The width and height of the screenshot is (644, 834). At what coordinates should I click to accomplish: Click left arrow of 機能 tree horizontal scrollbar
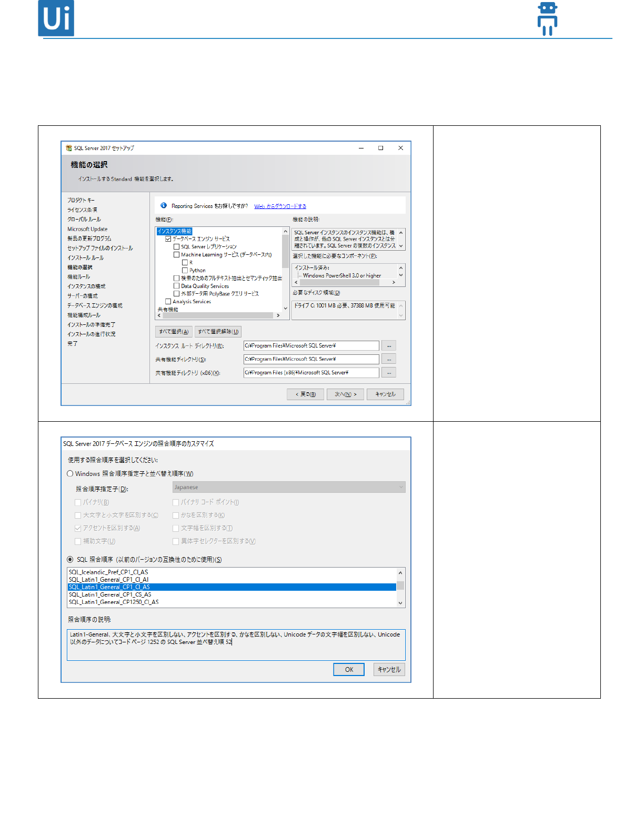[159, 315]
